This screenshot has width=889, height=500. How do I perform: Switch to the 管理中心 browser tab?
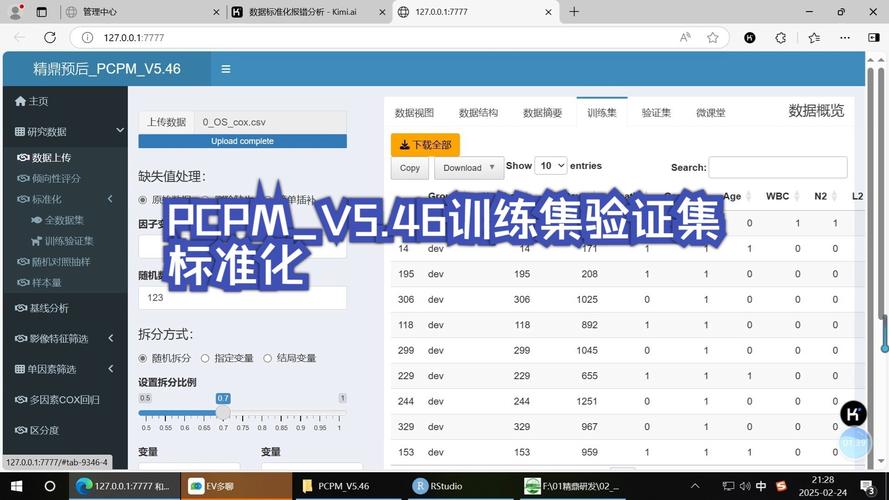click(142, 11)
